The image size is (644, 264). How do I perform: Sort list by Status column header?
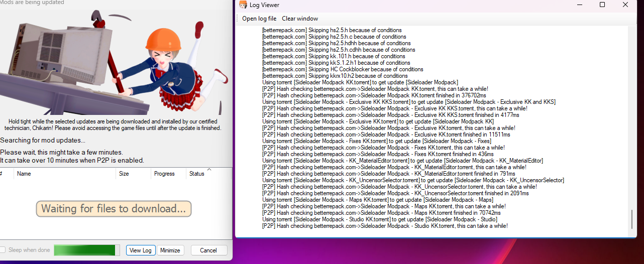208,174
